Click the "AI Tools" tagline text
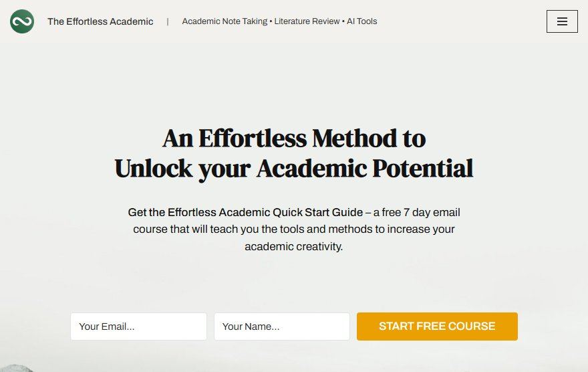Viewport: 588px width, 372px height. pyautogui.click(x=361, y=21)
